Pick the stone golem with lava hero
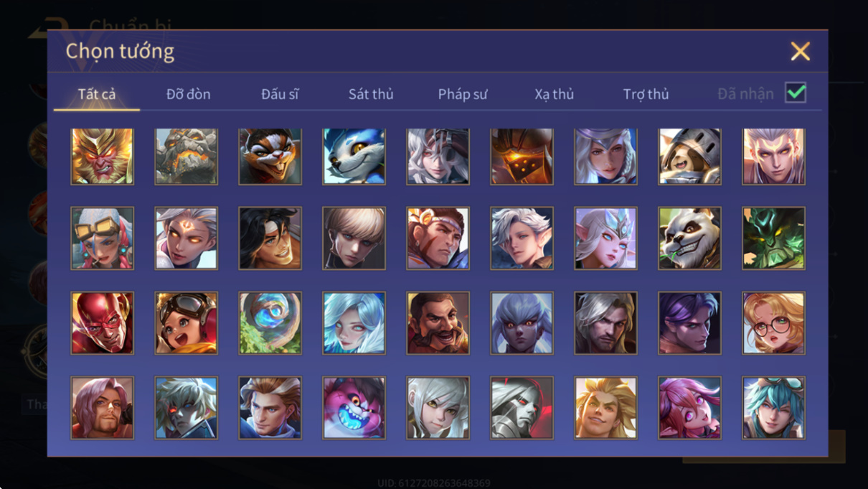The image size is (868, 489). (x=187, y=157)
